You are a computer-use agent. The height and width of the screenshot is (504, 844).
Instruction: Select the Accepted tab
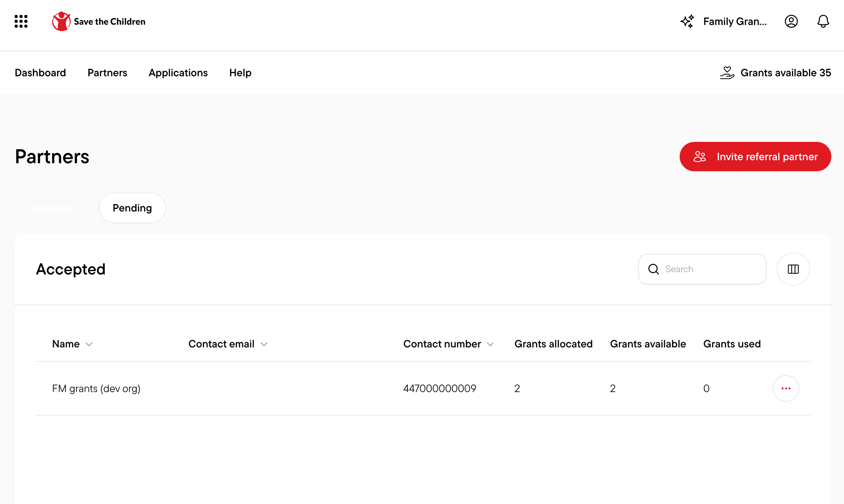pos(51,208)
